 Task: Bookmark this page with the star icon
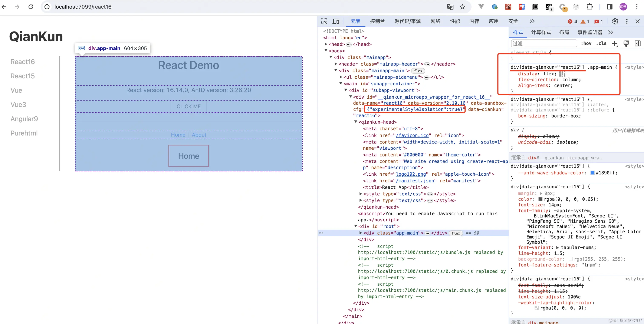pos(462,7)
